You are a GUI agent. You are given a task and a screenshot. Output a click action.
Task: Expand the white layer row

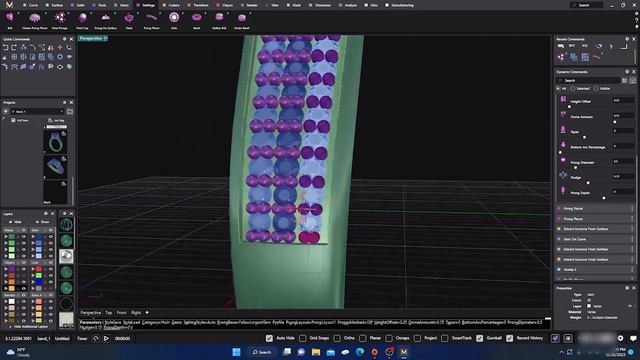pos(6,302)
